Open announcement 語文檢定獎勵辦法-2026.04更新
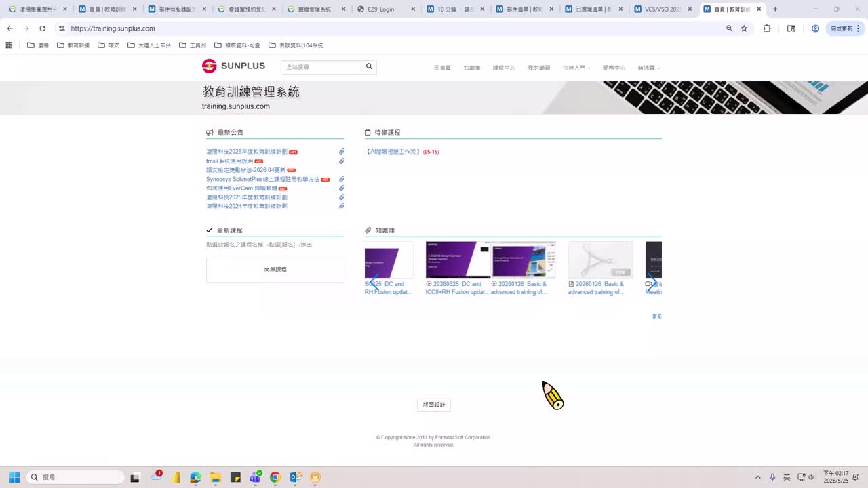 [x=246, y=170]
